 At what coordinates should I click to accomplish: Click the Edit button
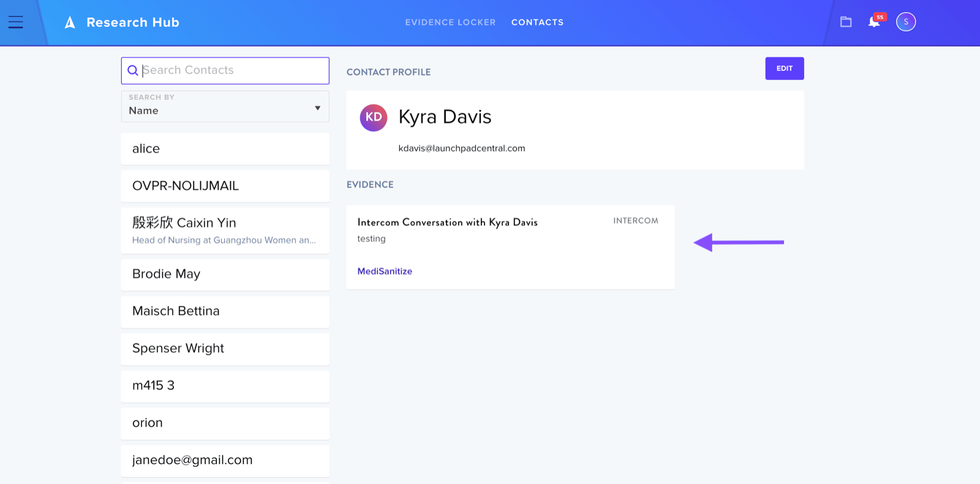[785, 69]
